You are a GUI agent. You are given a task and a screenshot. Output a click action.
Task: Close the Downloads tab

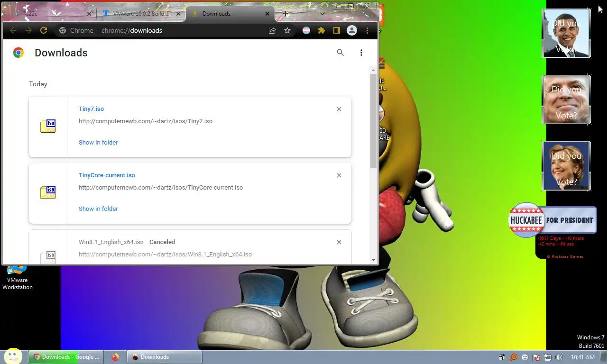pyautogui.click(x=267, y=14)
